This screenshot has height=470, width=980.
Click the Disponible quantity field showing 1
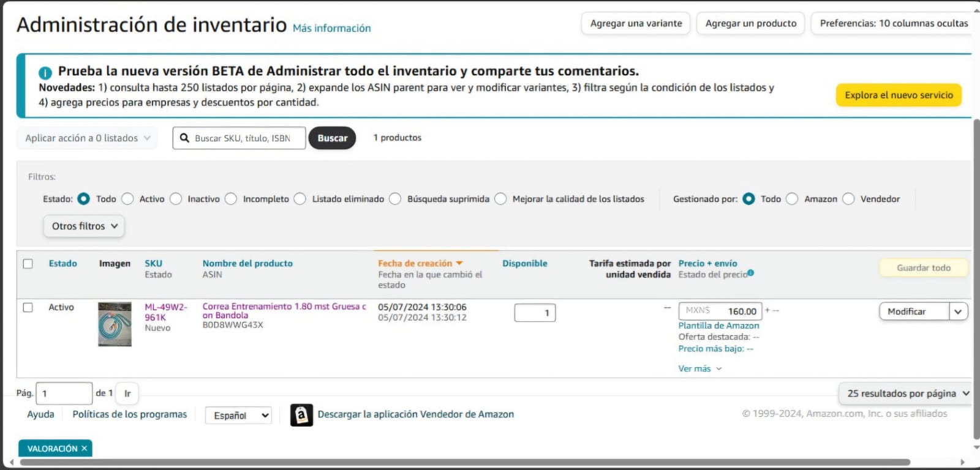click(535, 313)
